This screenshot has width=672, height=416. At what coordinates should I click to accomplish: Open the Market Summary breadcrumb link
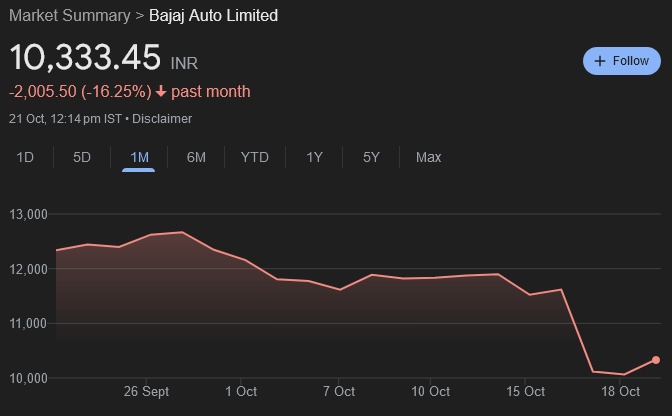click(70, 16)
